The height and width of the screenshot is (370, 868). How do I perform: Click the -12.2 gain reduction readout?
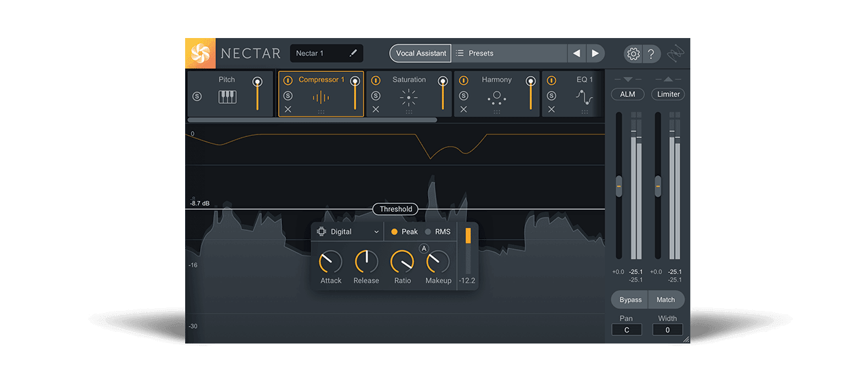[x=467, y=280]
